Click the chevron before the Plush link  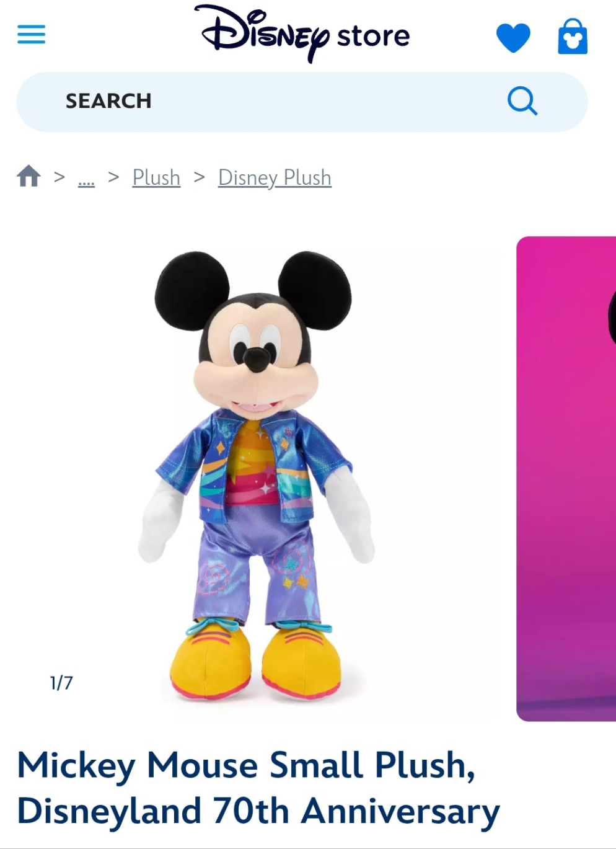click(113, 177)
